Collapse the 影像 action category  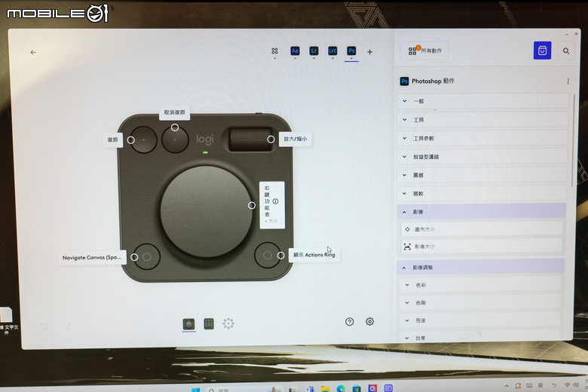coord(482,212)
